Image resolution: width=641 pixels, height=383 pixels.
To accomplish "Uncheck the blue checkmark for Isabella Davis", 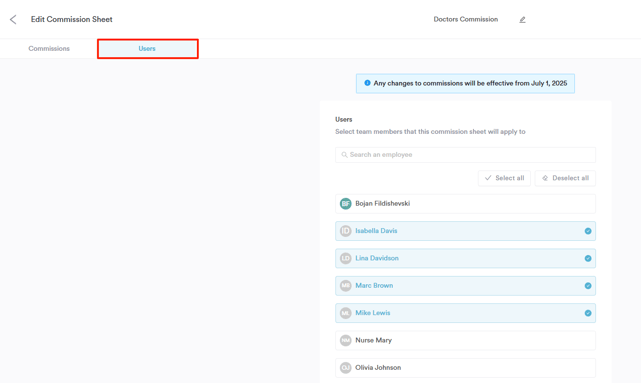I will click(x=588, y=231).
